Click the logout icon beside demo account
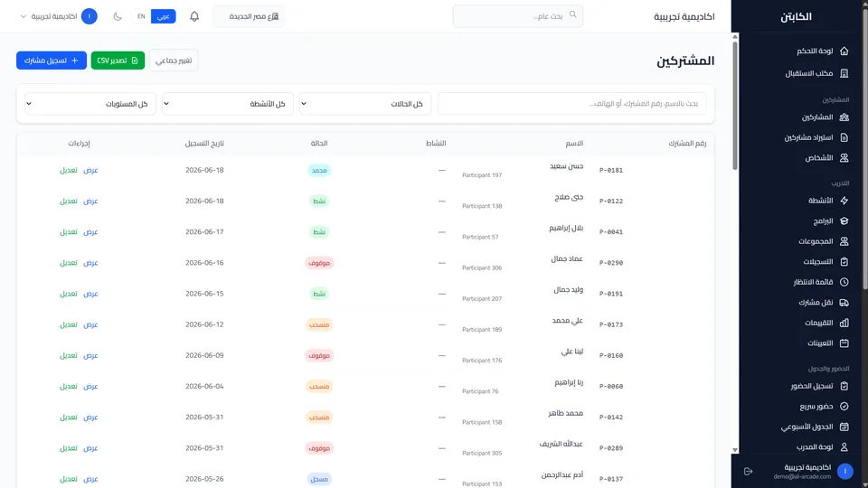 tap(748, 472)
